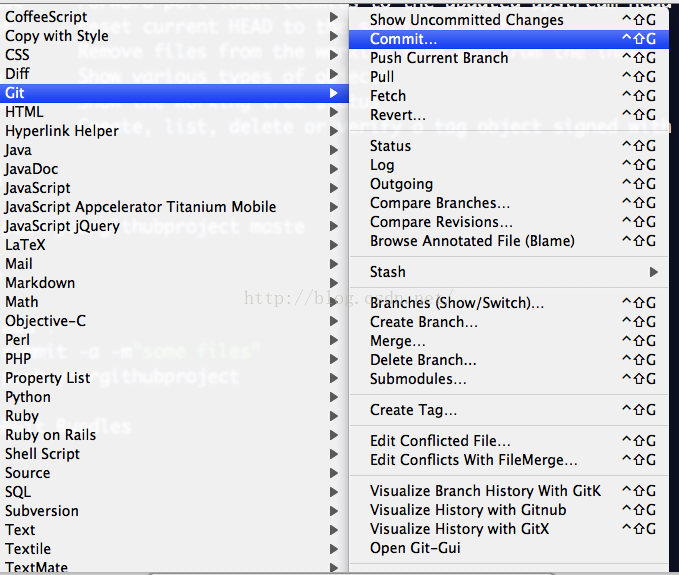Choose the Revert… command
The width and height of the screenshot is (679, 575).
point(509,115)
